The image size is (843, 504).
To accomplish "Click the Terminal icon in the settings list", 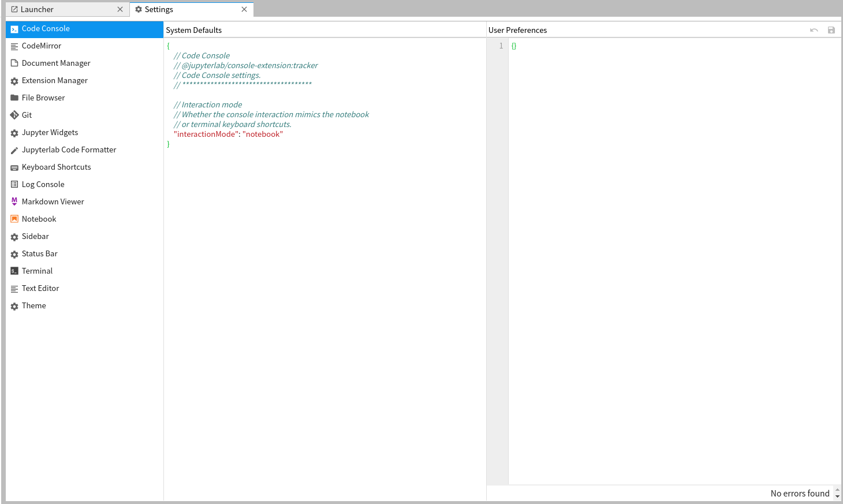I will point(14,271).
